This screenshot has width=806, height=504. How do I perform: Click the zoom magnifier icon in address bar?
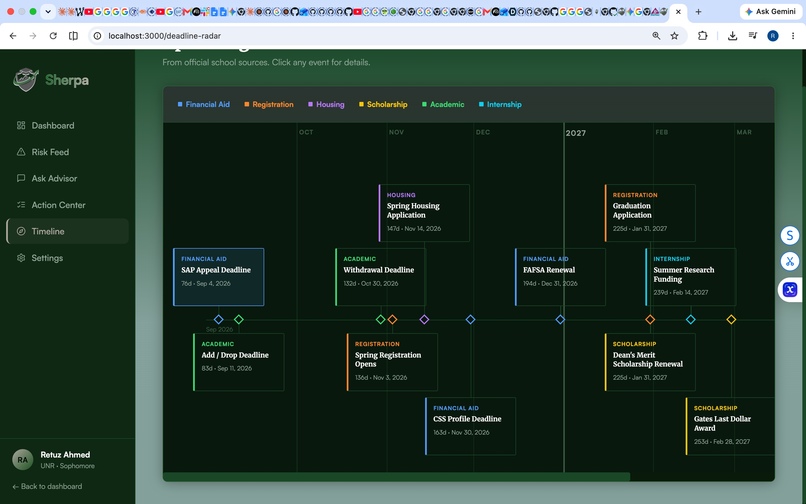pos(656,35)
